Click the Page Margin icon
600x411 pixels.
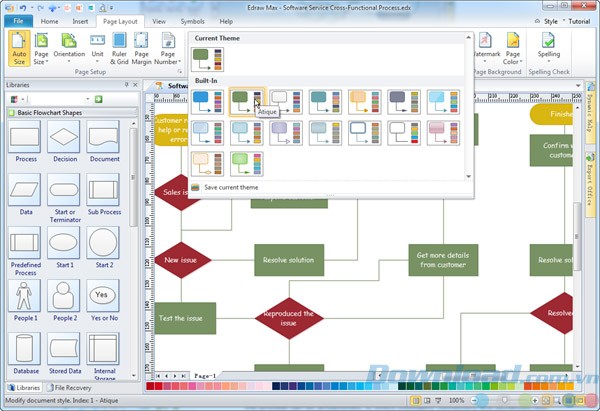click(142, 49)
